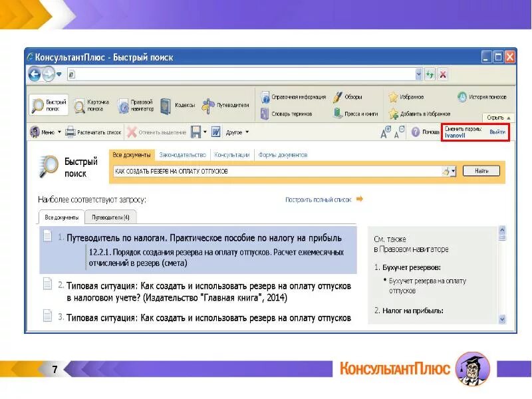Open result 2 Типовая ситуация Главная книга 2014
Viewport: 532px width, 399px height.
pos(209,292)
